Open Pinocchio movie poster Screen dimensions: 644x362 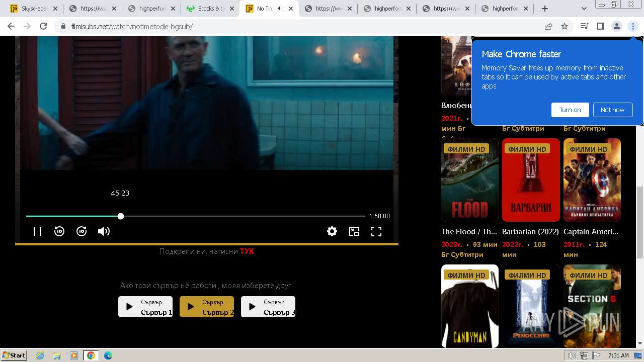(531, 306)
